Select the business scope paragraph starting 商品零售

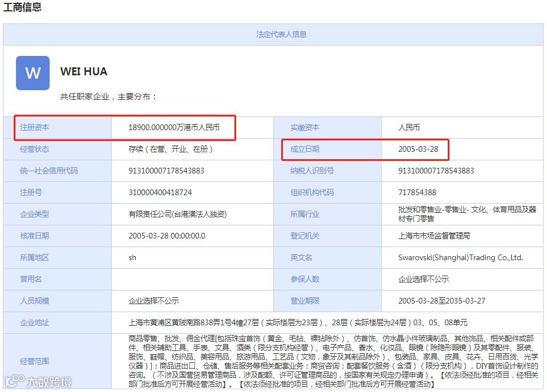pyautogui.click(x=333, y=361)
